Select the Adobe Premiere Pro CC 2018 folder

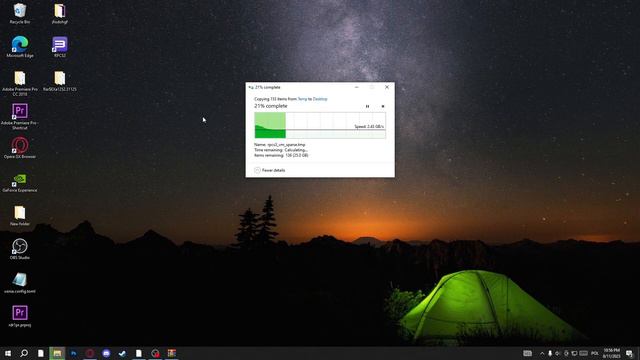(20, 83)
